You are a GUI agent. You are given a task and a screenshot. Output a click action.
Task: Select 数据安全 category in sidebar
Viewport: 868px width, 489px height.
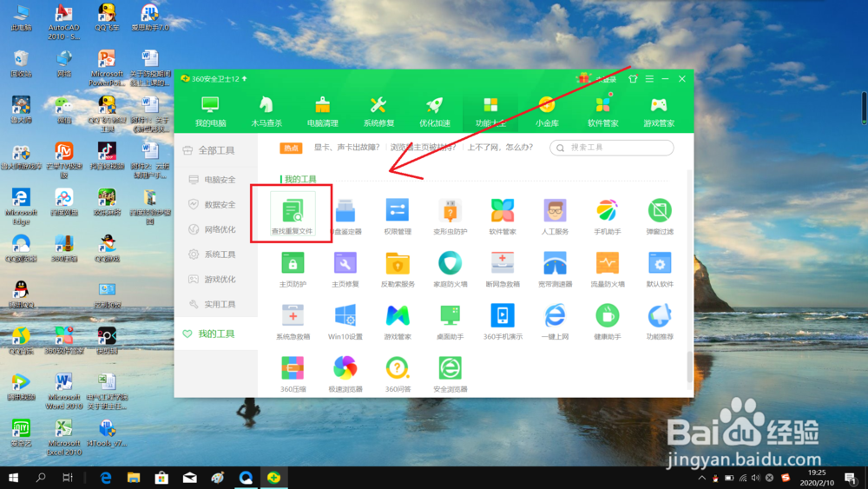pyautogui.click(x=216, y=204)
